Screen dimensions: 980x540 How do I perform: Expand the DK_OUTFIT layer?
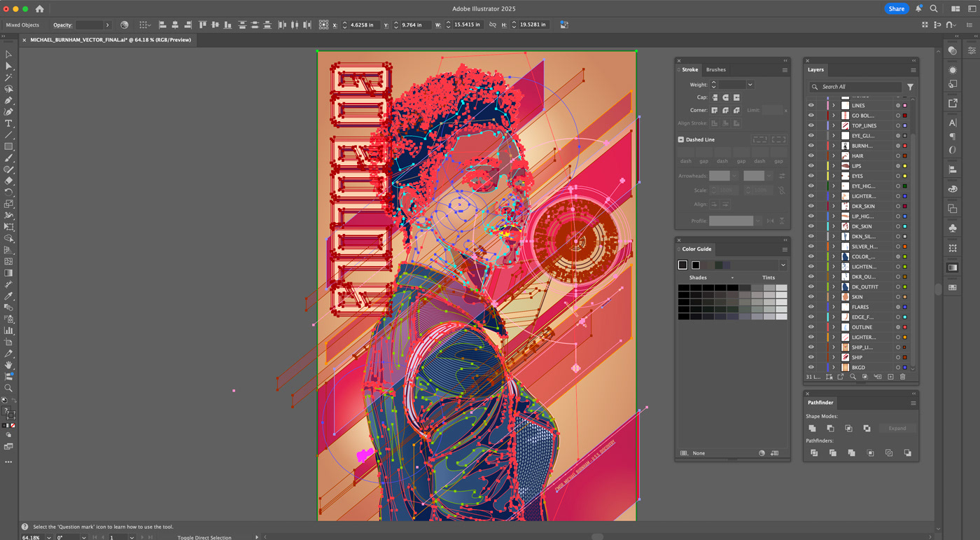pyautogui.click(x=834, y=286)
